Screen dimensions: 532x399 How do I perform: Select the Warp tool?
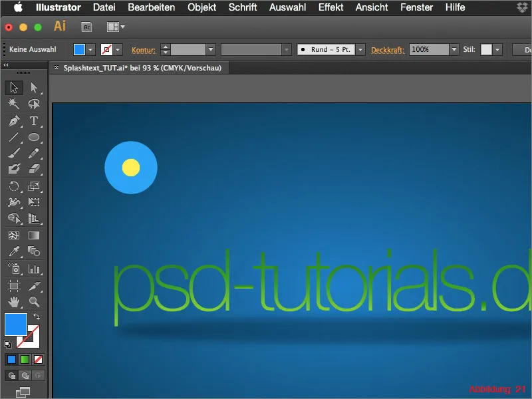[x=14, y=202]
